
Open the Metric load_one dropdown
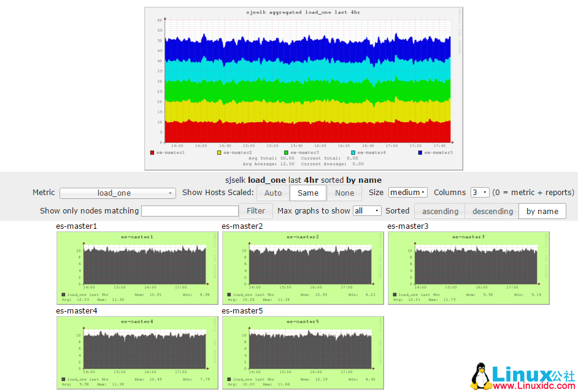click(118, 193)
